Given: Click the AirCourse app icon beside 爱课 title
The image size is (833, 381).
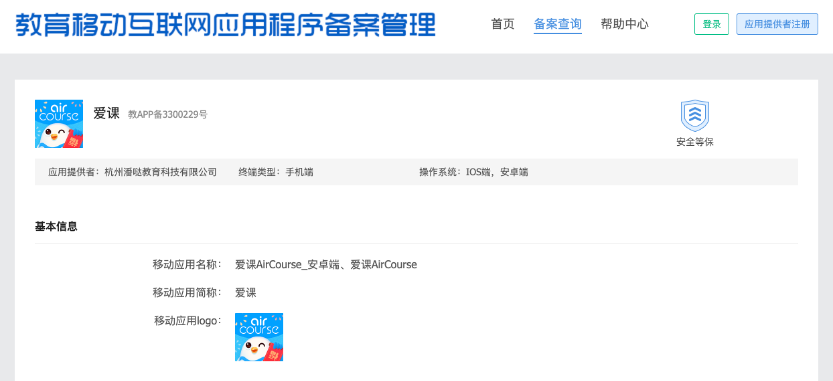Looking at the screenshot, I should (59, 124).
